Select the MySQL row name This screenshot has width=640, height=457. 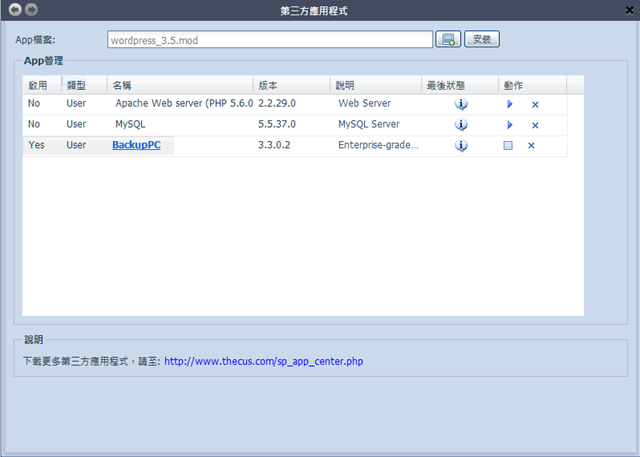[130, 124]
